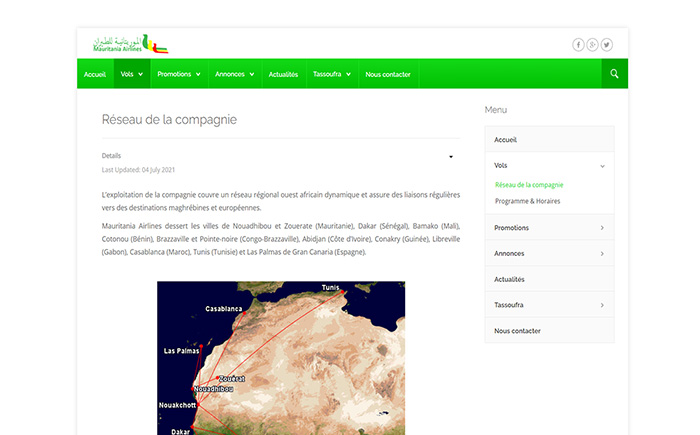Click the Nouakchott label on map
This screenshot has height=435, width=700.
(177, 405)
